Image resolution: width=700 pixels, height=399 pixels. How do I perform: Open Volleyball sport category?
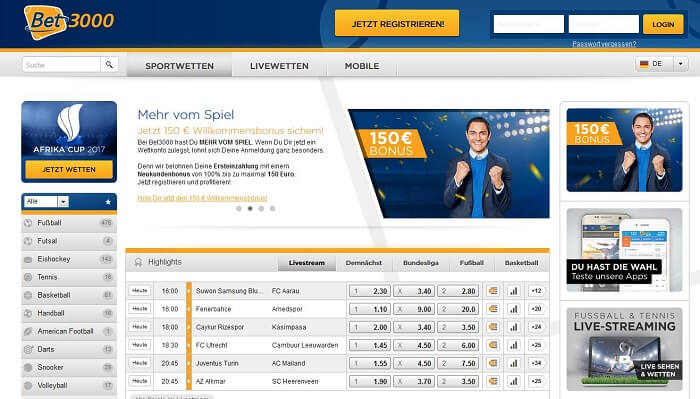pyautogui.click(x=69, y=386)
